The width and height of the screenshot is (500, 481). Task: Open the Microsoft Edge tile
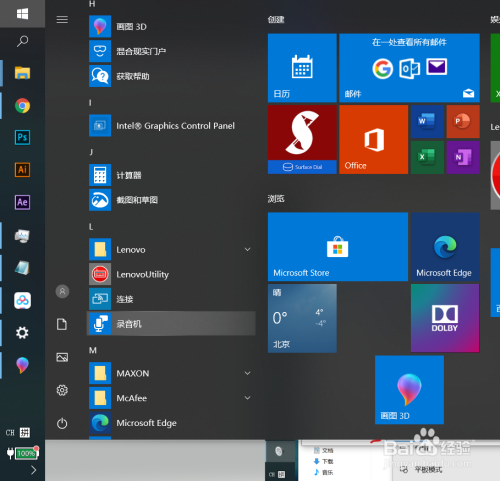445,247
